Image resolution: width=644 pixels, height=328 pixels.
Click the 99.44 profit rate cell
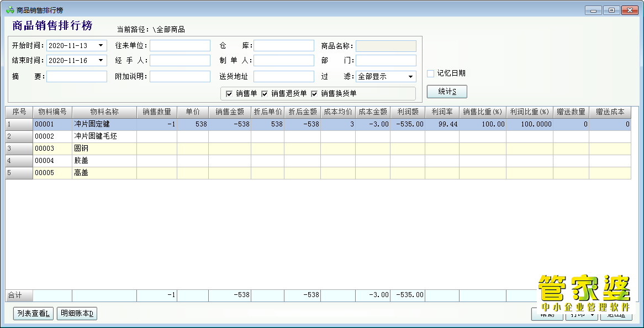[x=442, y=124]
